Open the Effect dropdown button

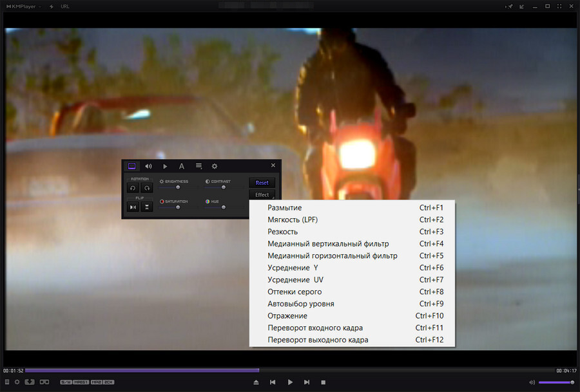[x=262, y=194]
